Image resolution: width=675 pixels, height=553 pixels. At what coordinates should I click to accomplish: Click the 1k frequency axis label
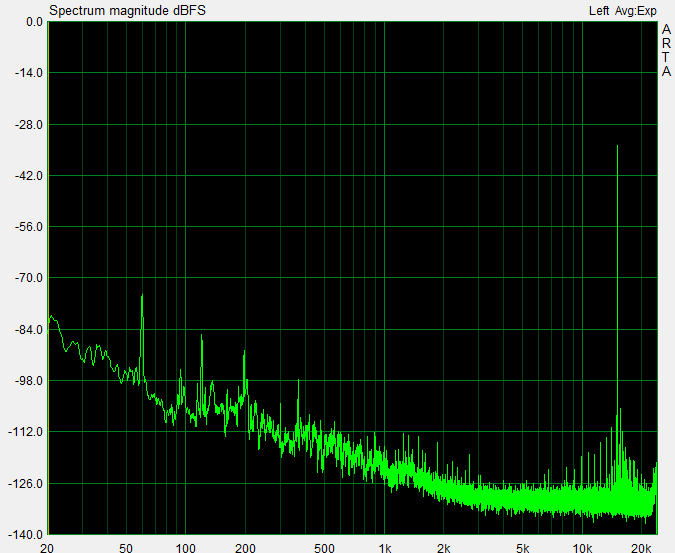pos(385,548)
